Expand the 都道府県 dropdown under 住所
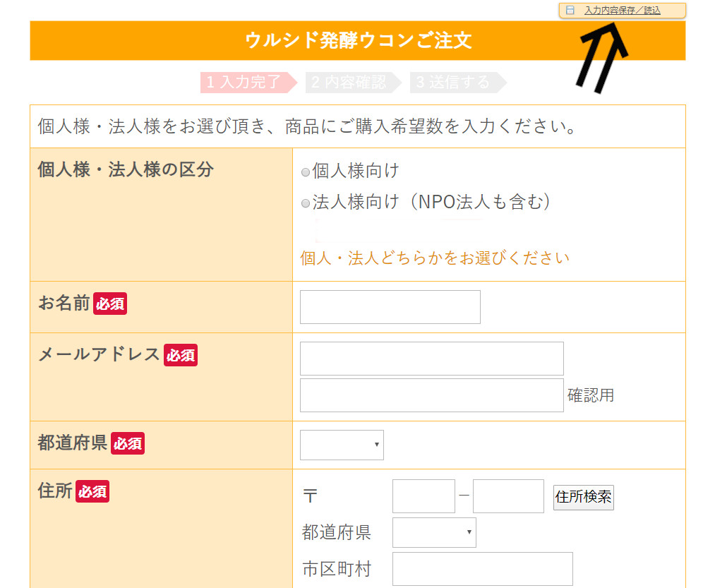The width and height of the screenshot is (715, 588). (434, 532)
